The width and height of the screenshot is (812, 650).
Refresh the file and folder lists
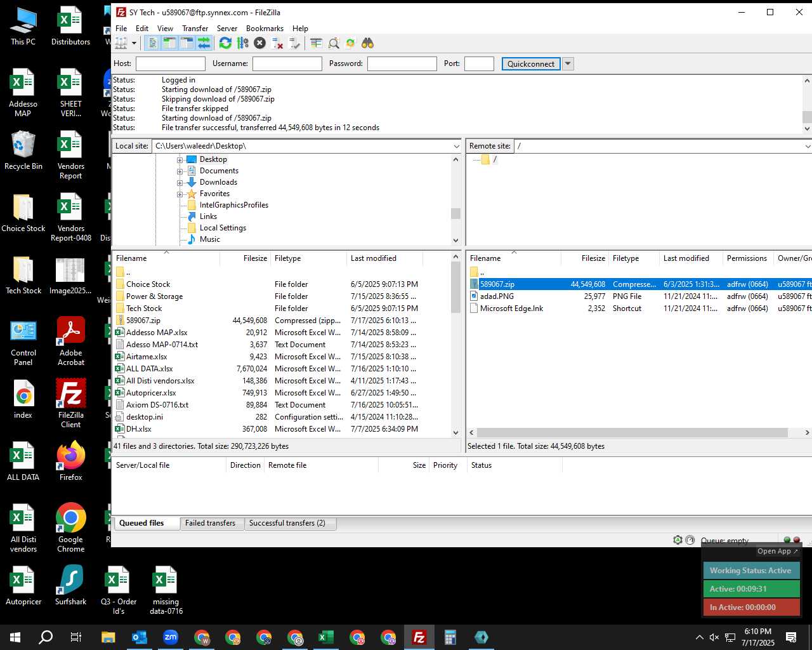(225, 43)
